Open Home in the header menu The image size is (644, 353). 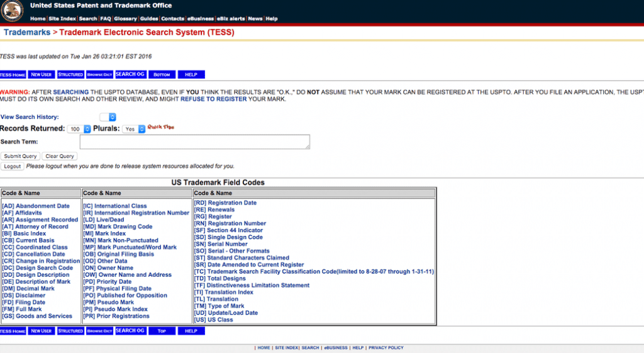[x=38, y=19]
